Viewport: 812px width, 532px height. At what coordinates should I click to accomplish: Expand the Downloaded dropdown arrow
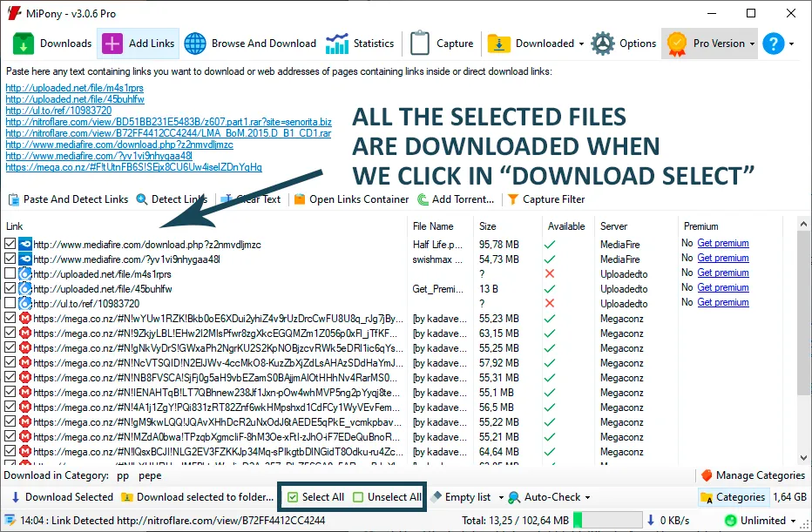[581, 44]
